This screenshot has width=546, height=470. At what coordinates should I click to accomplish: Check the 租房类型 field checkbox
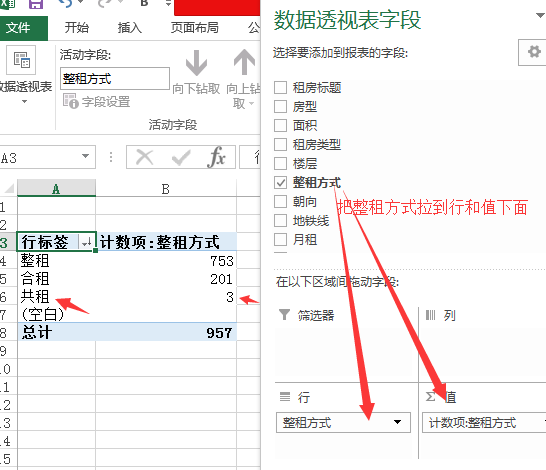[280, 144]
